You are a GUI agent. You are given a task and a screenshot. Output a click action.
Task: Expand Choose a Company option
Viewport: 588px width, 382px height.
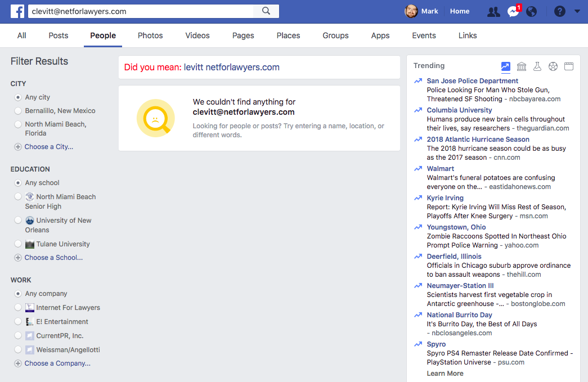52,363
